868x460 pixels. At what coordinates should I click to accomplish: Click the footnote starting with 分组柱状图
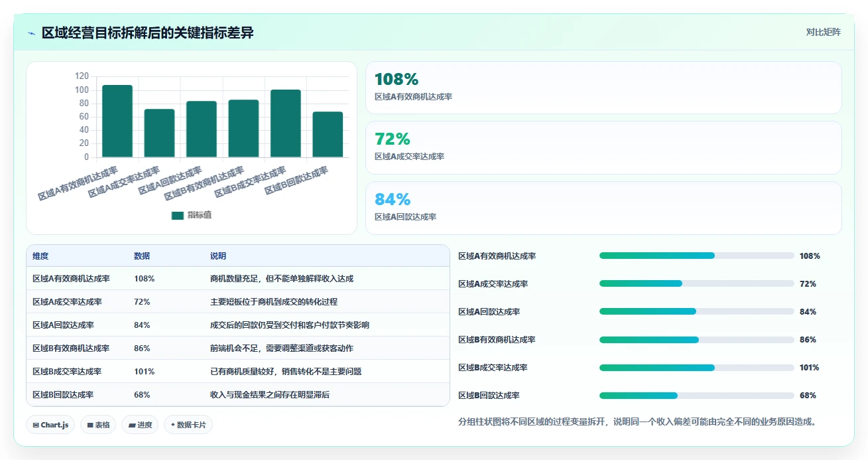pos(637,422)
